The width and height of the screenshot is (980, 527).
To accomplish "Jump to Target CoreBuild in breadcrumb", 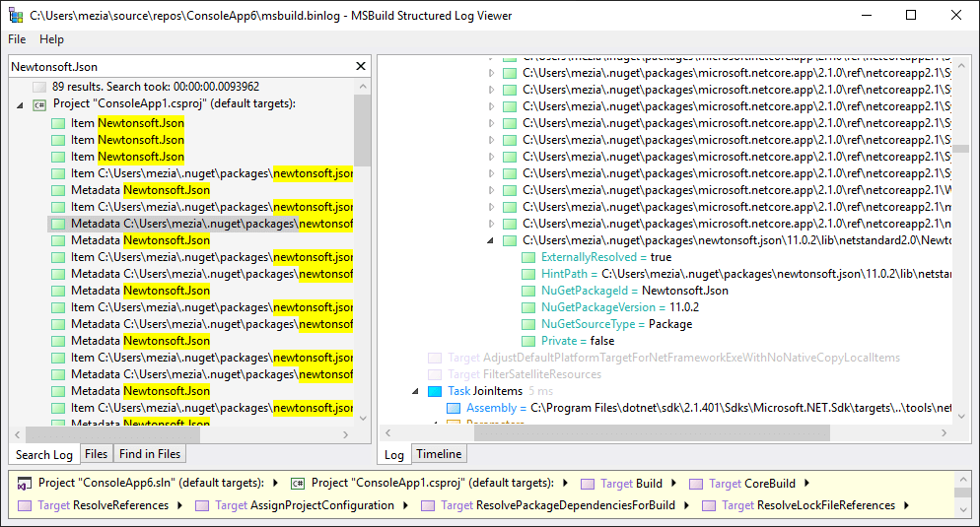I will click(752, 484).
